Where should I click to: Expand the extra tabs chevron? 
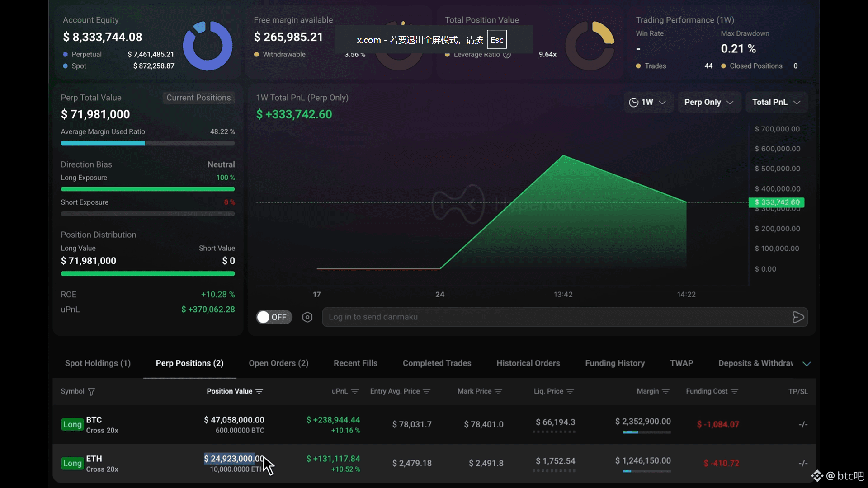[807, 364]
